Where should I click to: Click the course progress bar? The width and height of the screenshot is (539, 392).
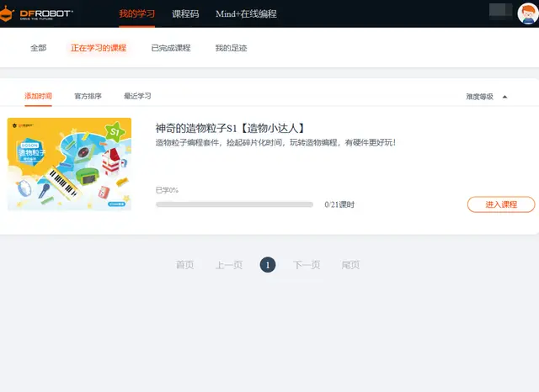tap(234, 204)
